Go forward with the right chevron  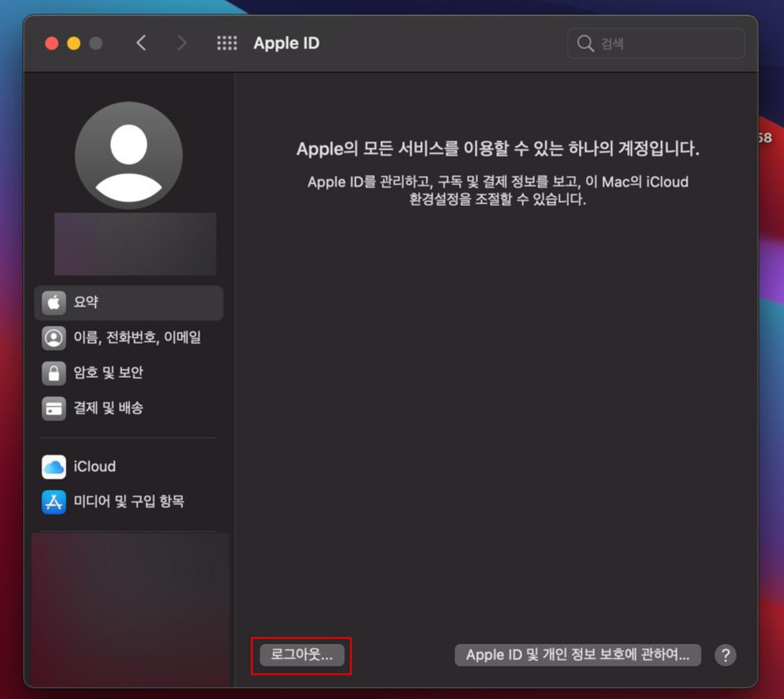[x=182, y=43]
